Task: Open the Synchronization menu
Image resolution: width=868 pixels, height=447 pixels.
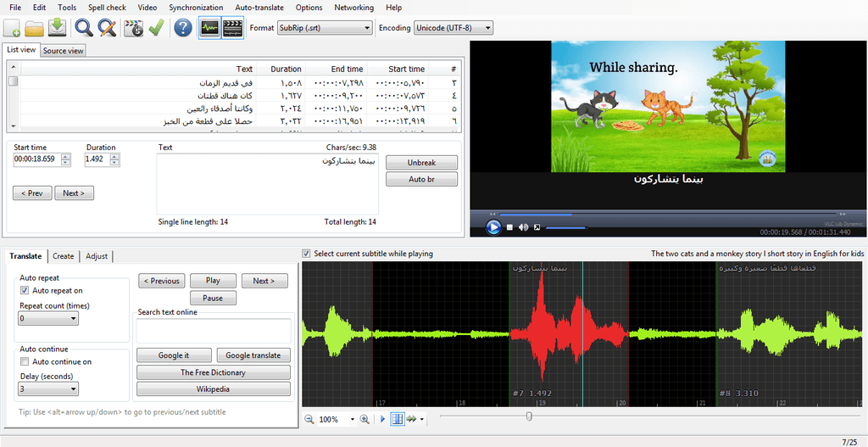Action: coord(196,8)
